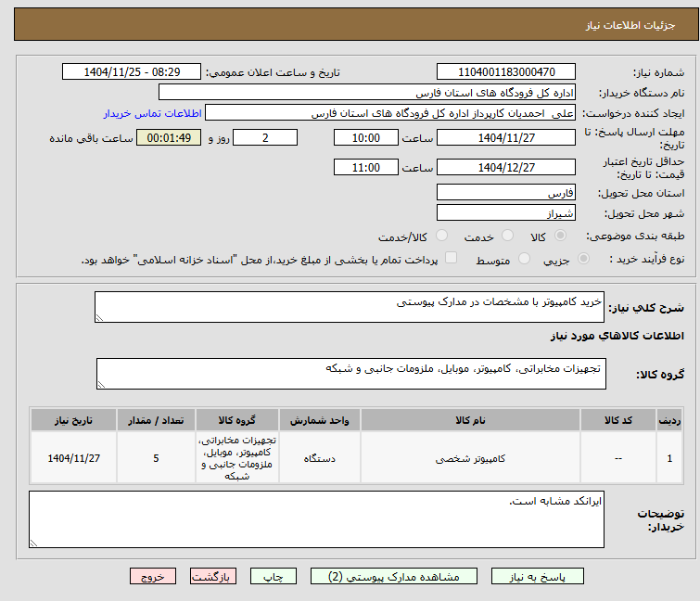
Task: Choose the جزیی purchase type radio
Action: coord(583,259)
